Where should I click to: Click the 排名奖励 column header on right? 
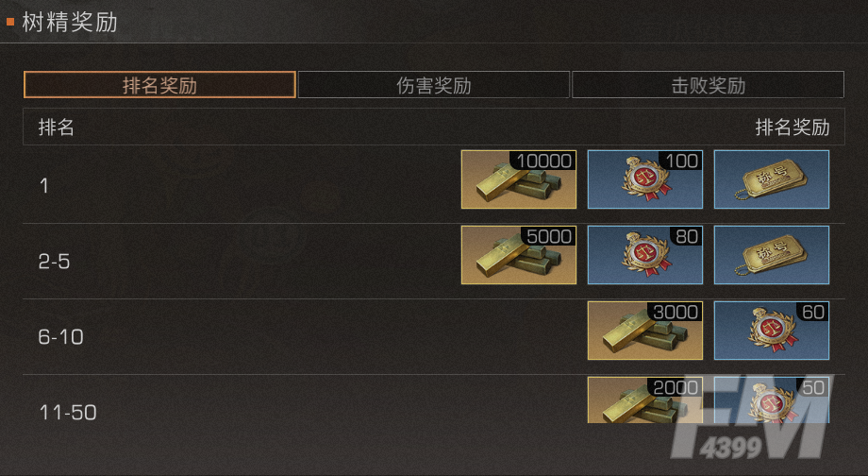(x=793, y=127)
